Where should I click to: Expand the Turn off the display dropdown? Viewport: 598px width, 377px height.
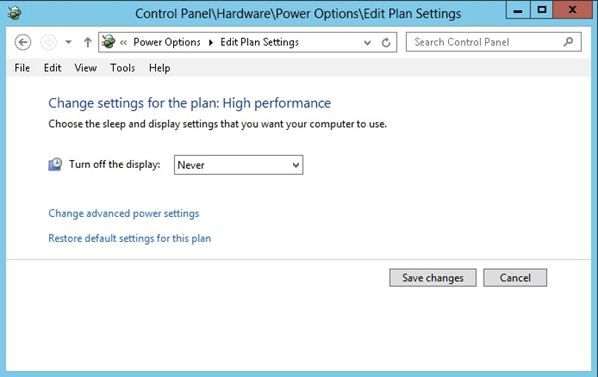[x=239, y=165]
